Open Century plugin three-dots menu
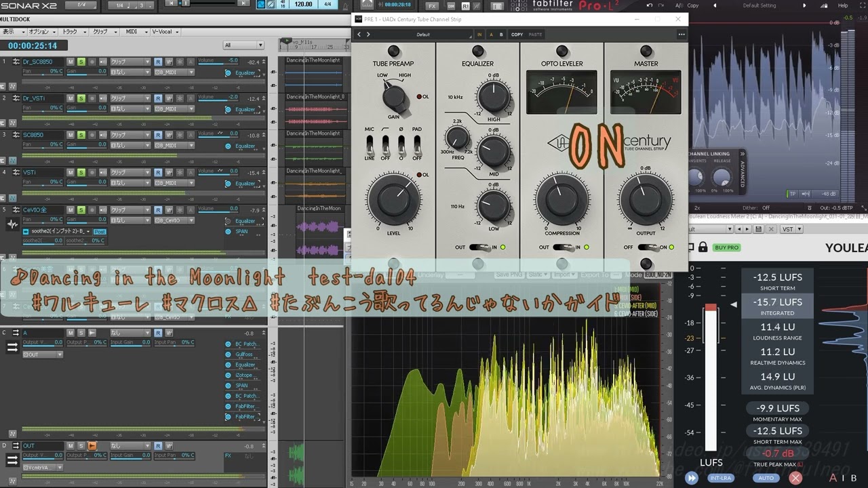868x488 pixels. 681,34
